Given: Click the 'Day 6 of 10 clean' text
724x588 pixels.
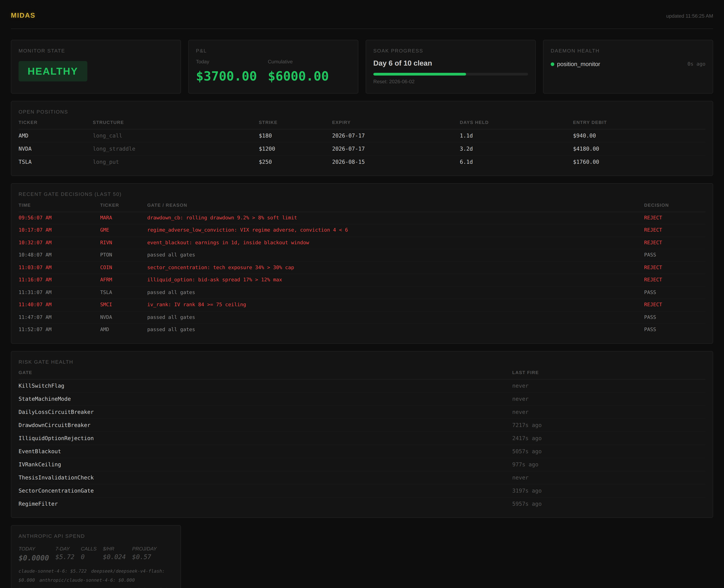Looking at the screenshot, I should (403, 63).
